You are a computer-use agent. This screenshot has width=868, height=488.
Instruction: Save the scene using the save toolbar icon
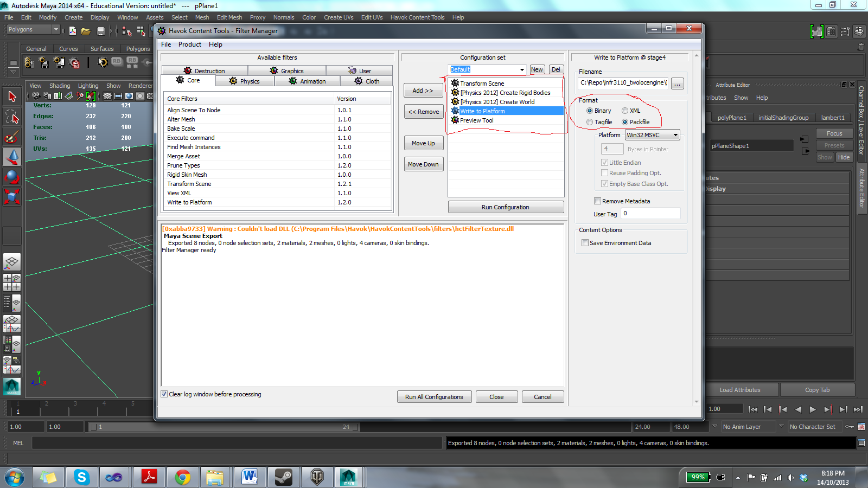[x=100, y=30]
